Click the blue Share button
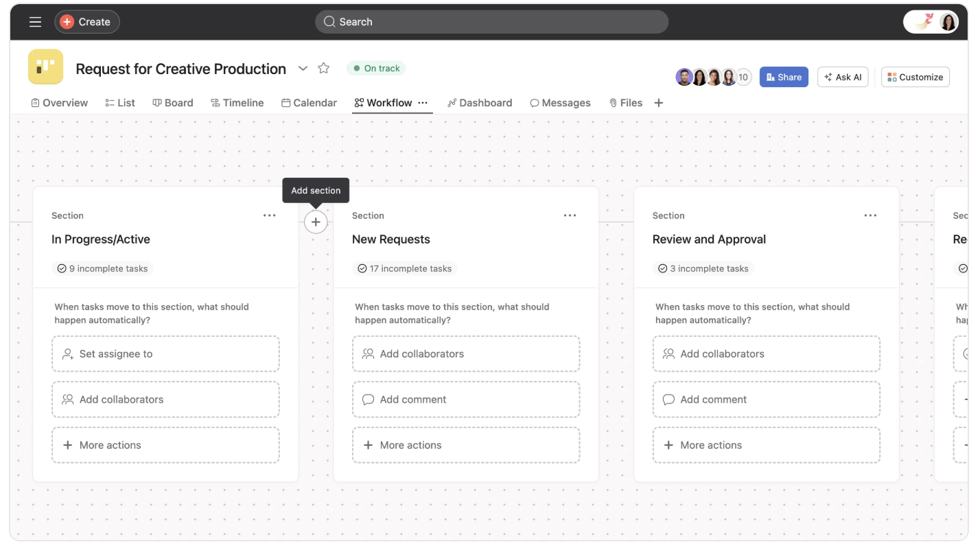The width and height of the screenshot is (980, 553). pyautogui.click(x=784, y=76)
